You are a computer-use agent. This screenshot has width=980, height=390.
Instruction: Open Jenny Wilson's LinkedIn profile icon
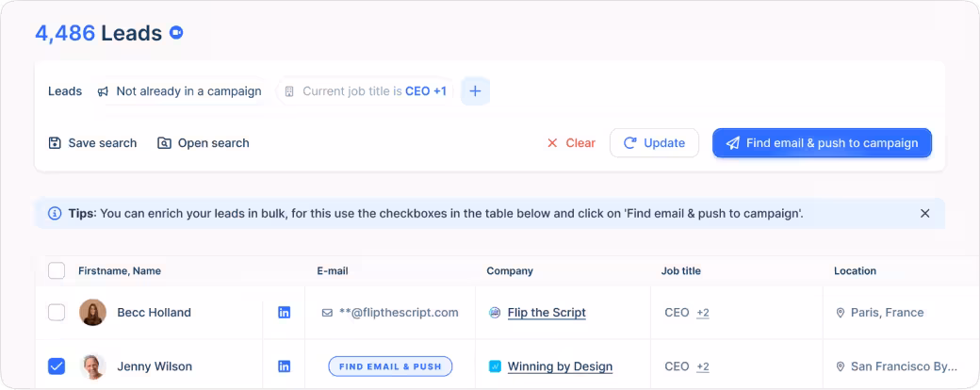(284, 366)
